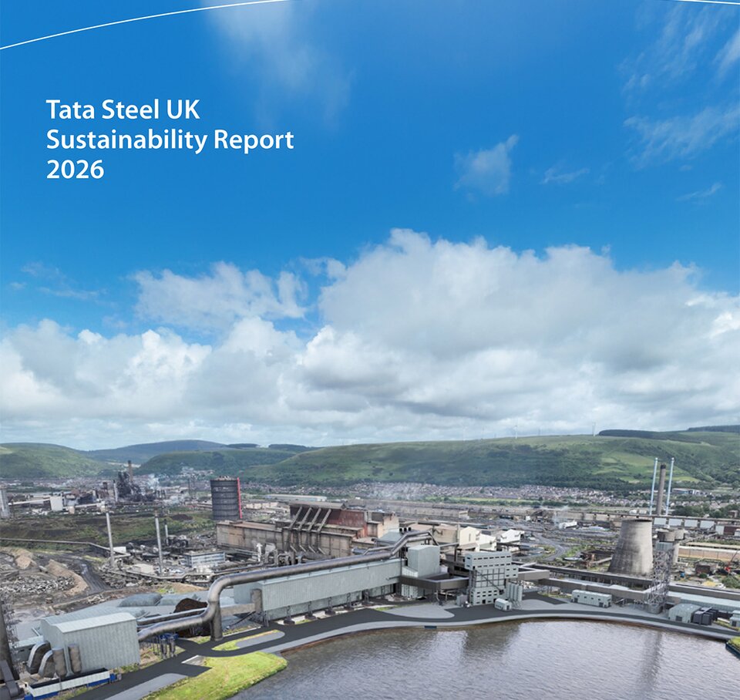Click the cylindrical gas holder with red stripe
The image size is (740, 700).
point(227,499)
